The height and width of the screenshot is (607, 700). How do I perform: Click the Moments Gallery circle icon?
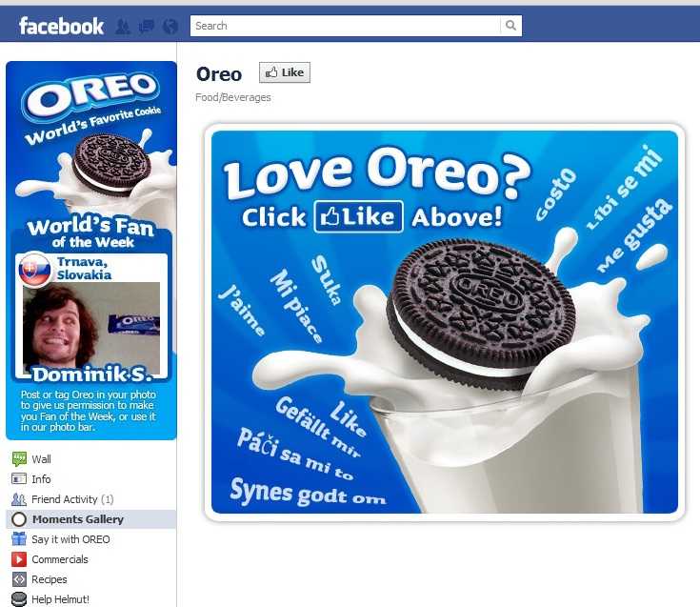coord(19,519)
